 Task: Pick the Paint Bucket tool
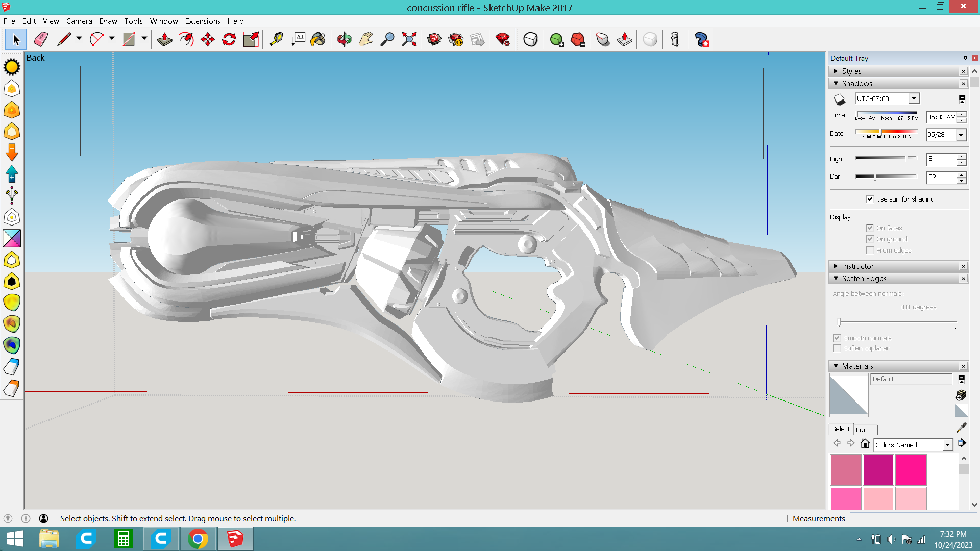(318, 39)
